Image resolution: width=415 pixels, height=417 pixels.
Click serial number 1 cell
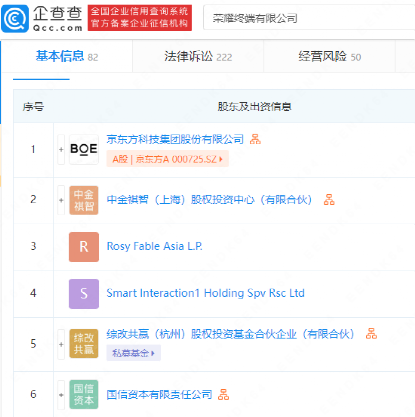33,149
